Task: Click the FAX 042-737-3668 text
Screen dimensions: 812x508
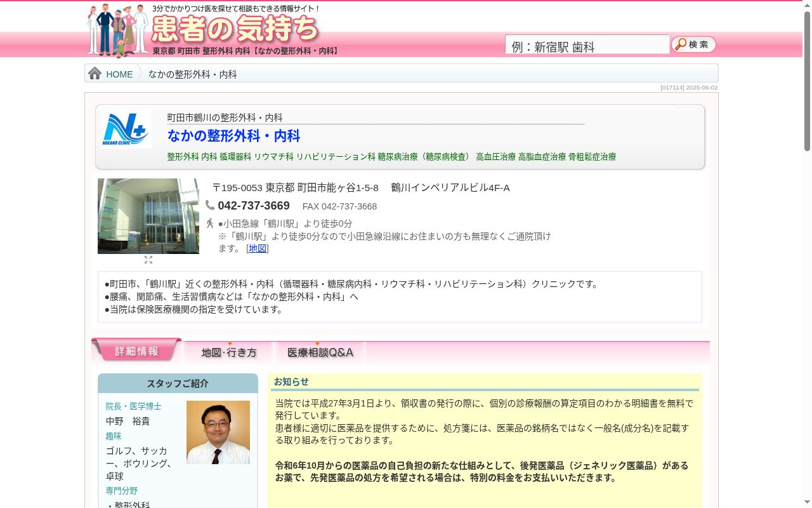Action: 339,206
